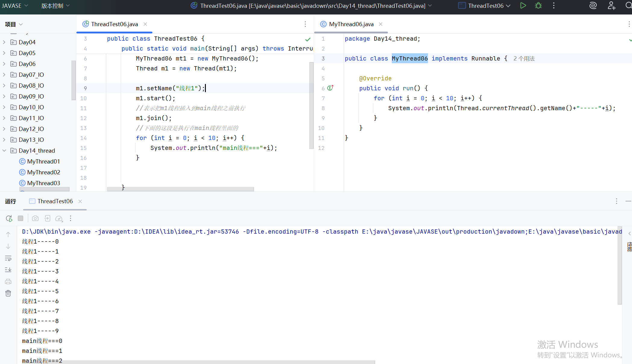Switch to the ThreadTest06.java editor tab
Image resolution: width=632 pixels, height=364 pixels.
(115, 24)
